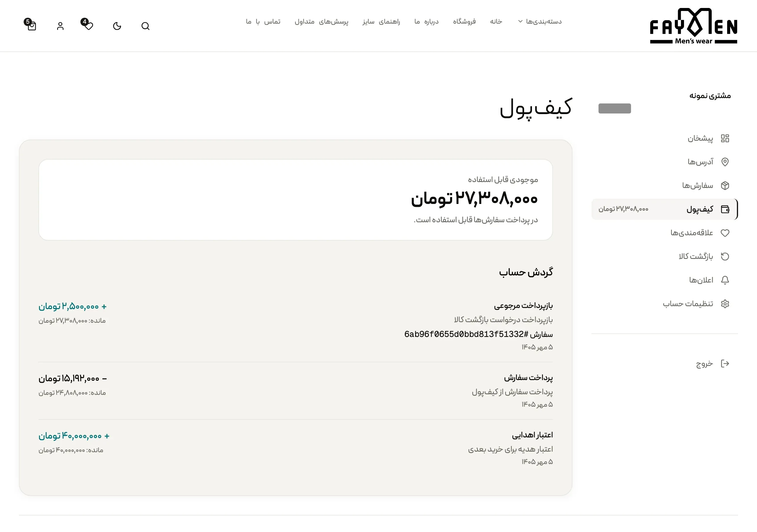
Task: Open تنظیمات حساب sidebar label
Action: [688, 304]
